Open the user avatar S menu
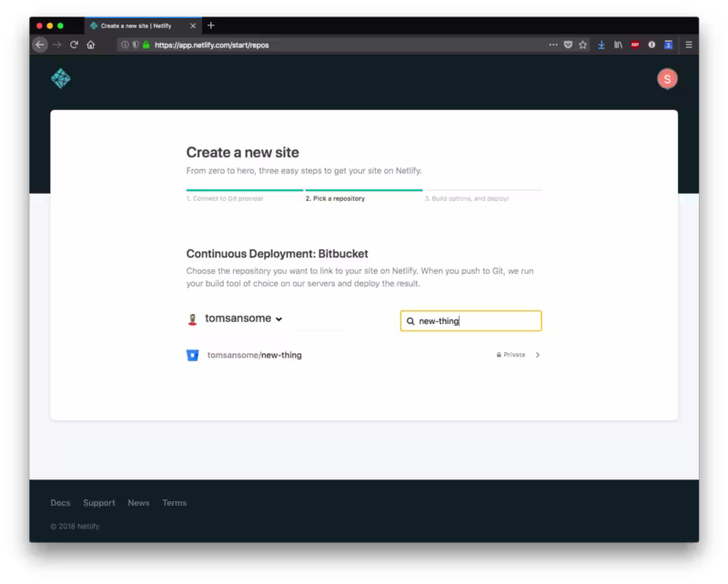Viewport: 728px width, 584px height. click(667, 79)
